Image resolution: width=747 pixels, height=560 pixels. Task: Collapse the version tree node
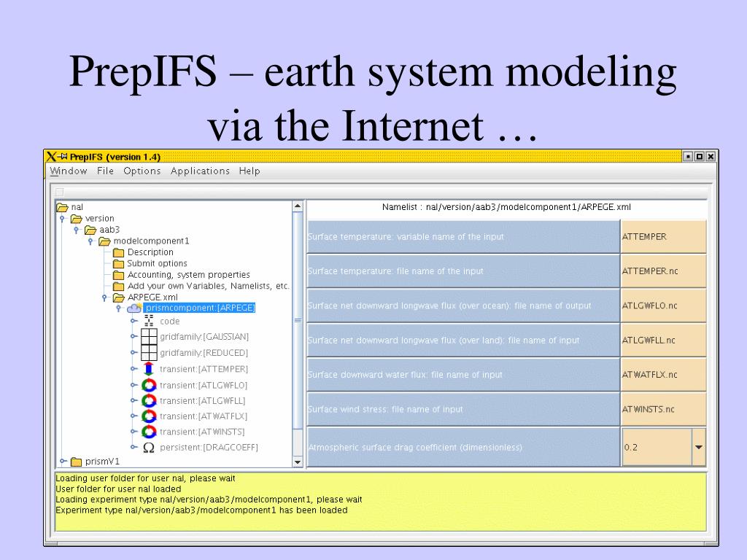pos(62,219)
